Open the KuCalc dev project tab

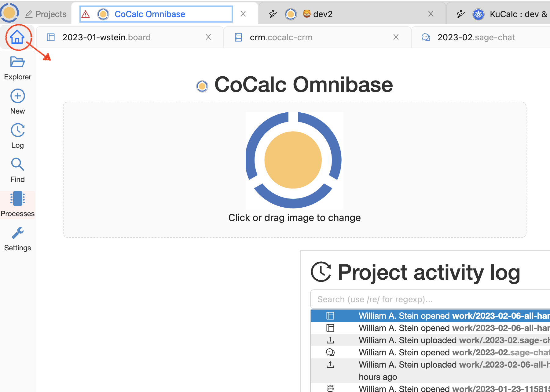point(516,14)
